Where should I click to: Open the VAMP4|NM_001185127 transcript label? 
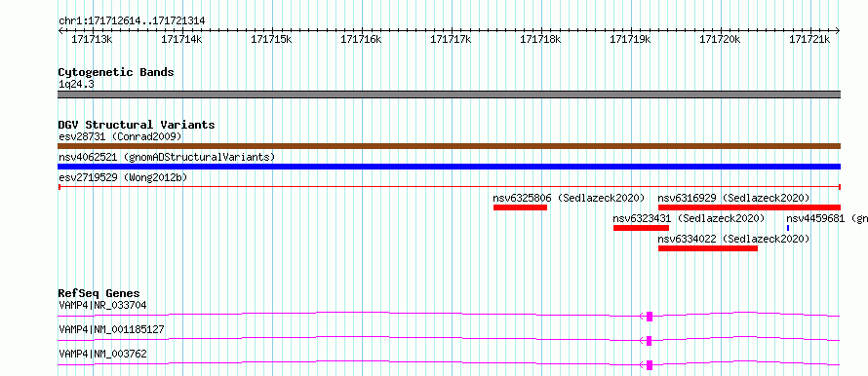[x=112, y=329]
